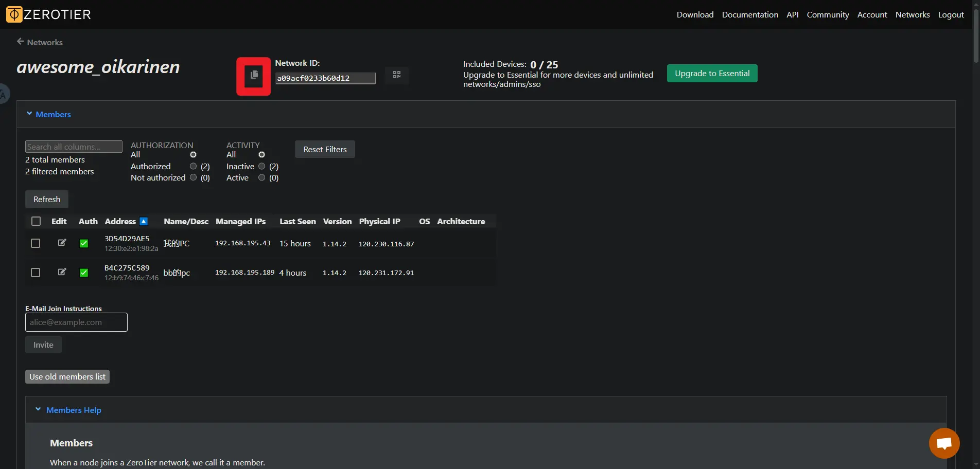The image size is (980, 469).
Task: Choose the Not authorized radio filter
Action: click(194, 177)
